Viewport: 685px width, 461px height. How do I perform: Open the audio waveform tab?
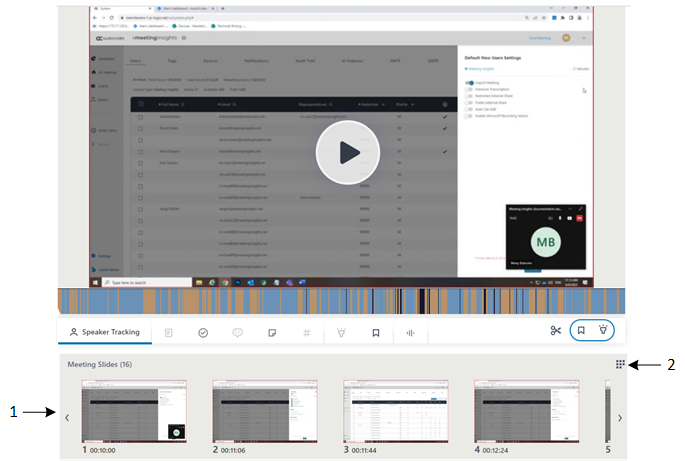410,332
